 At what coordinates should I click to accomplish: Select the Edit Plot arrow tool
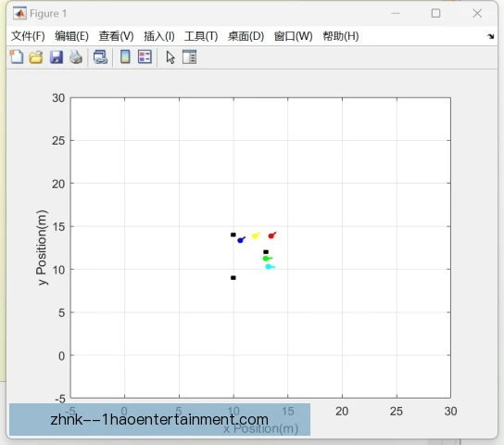coord(170,57)
